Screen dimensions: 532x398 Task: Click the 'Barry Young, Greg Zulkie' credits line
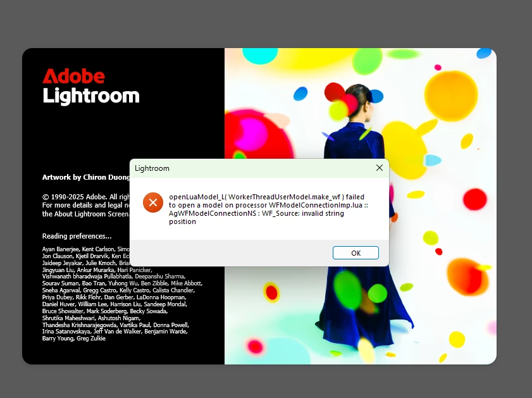tap(73, 339)
